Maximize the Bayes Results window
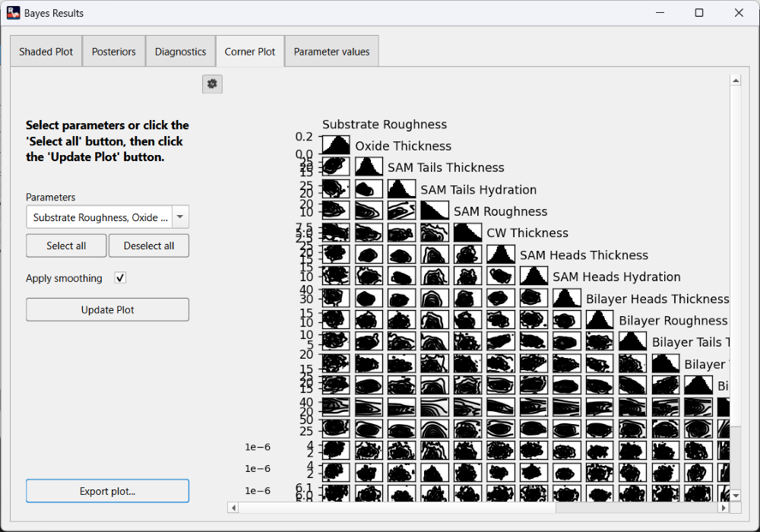 coord(699,13)
